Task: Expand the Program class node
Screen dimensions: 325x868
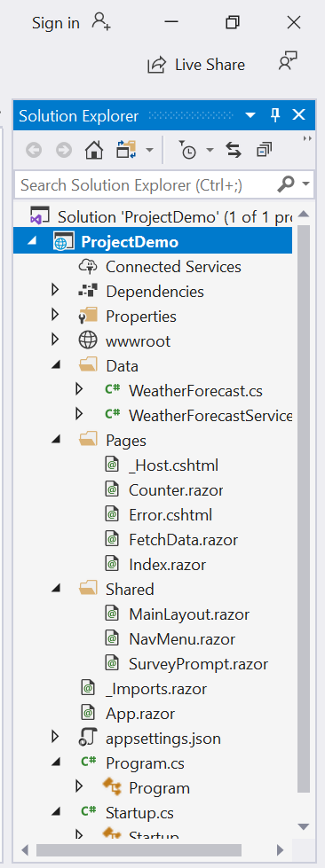Action: (79, 786)
